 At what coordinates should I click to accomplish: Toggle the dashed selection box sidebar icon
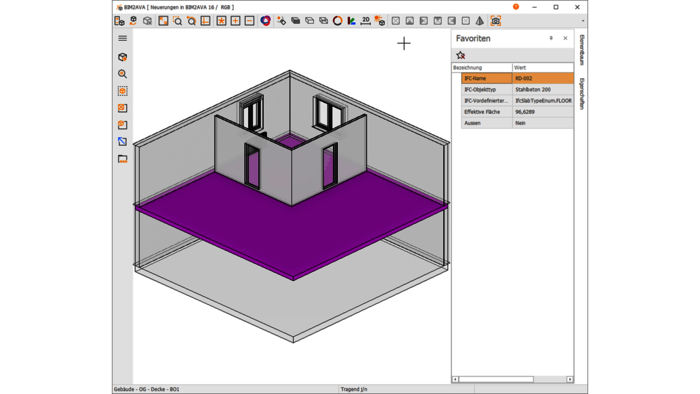tap(122, 91)
